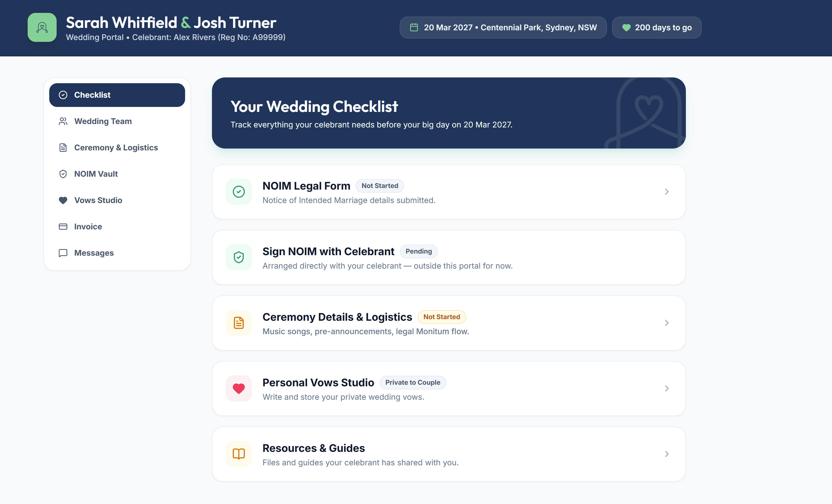Click NOIM Legal Form Not Started badge
832x504 pixels.
[379, 186]
